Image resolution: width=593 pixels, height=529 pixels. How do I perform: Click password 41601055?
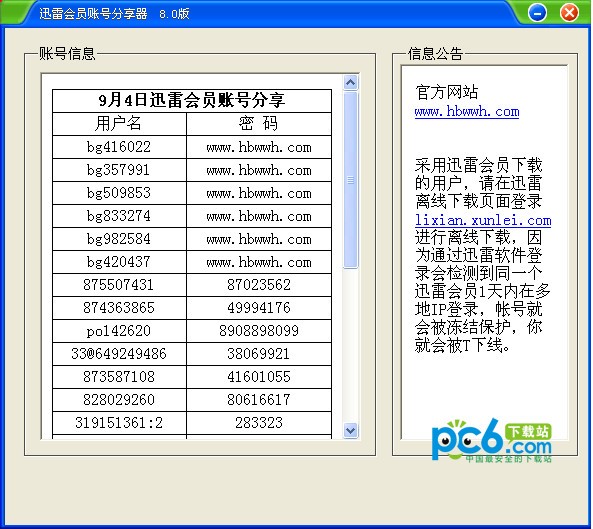[259, 377]
